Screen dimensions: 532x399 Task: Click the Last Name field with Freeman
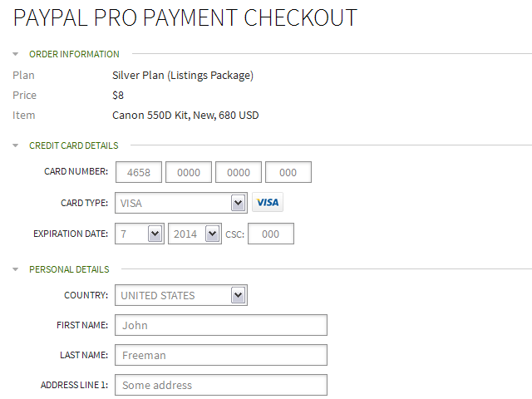[x=221, y=355]
